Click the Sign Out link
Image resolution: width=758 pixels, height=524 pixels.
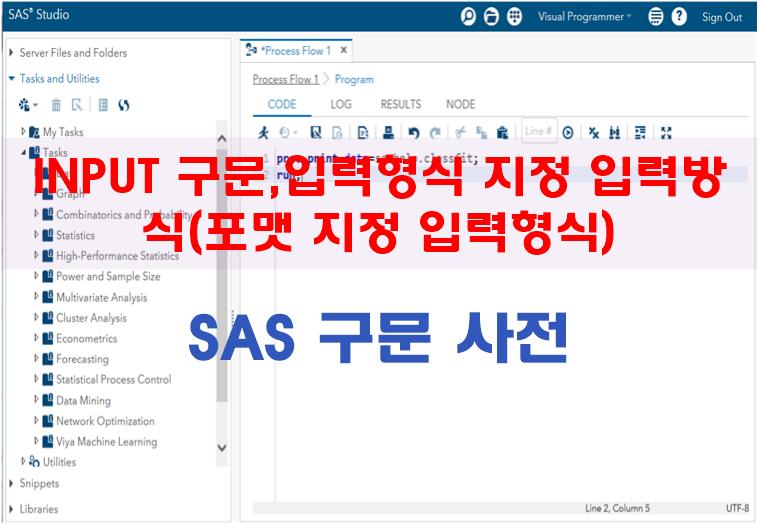[x=722, y=17]
